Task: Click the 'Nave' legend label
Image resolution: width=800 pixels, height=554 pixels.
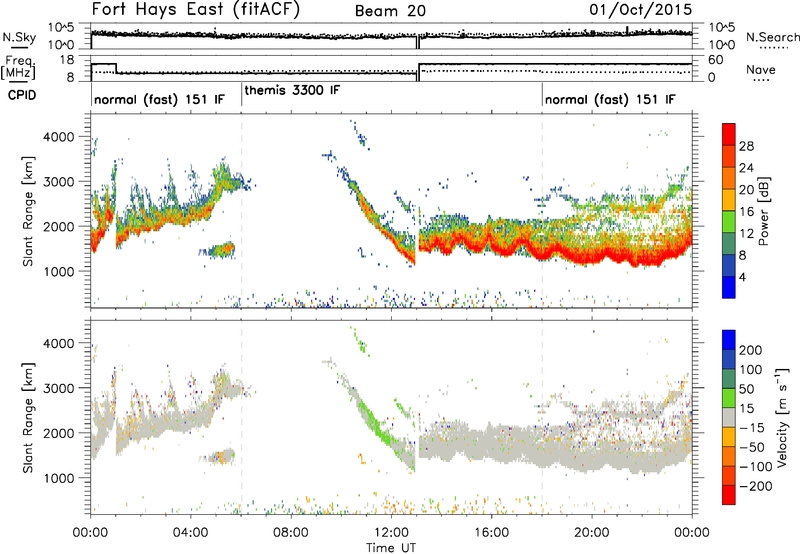Action: click(761, 69)
